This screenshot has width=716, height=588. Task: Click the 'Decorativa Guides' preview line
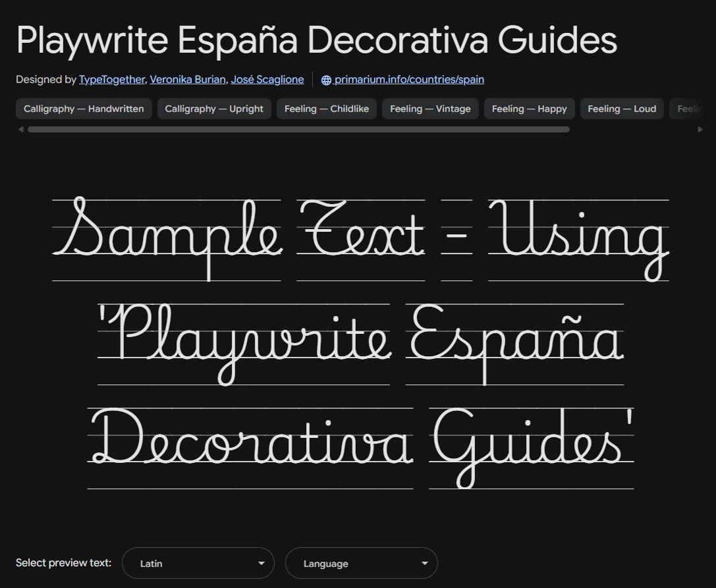pyautogui.click(x=361, y=448)
